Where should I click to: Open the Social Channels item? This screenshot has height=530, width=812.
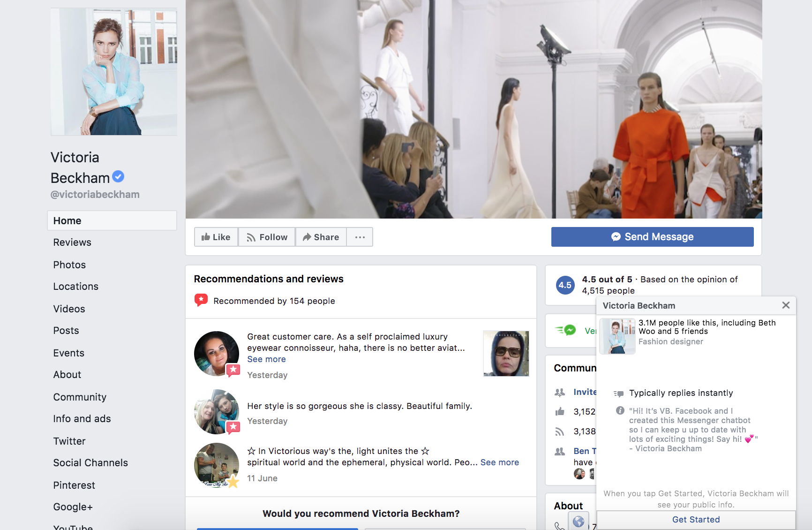90,463
